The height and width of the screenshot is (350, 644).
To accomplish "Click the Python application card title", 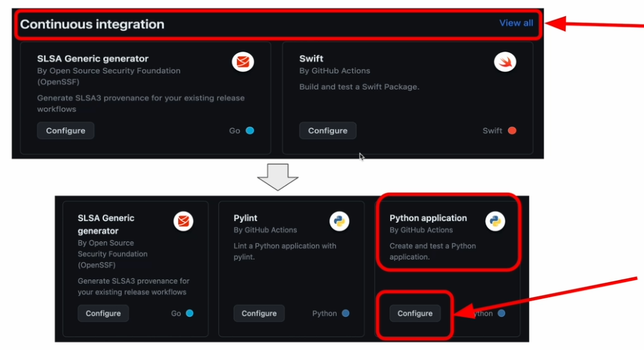I will tap(428, 218).
